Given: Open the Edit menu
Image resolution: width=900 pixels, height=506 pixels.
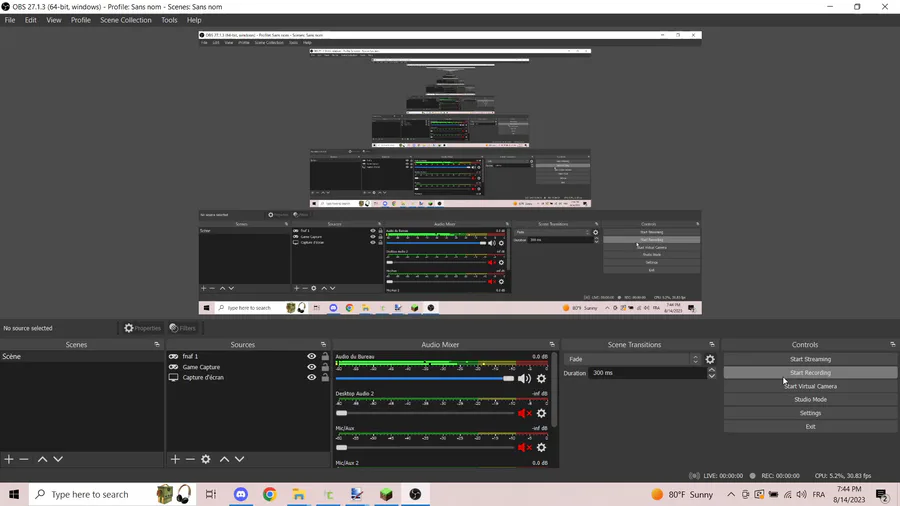Looking at the screenshot, I should click(x=30, y=20).
